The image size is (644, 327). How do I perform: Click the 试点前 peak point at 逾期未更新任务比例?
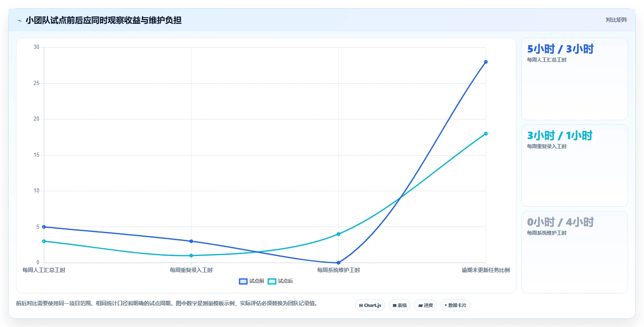click(486, 62)
